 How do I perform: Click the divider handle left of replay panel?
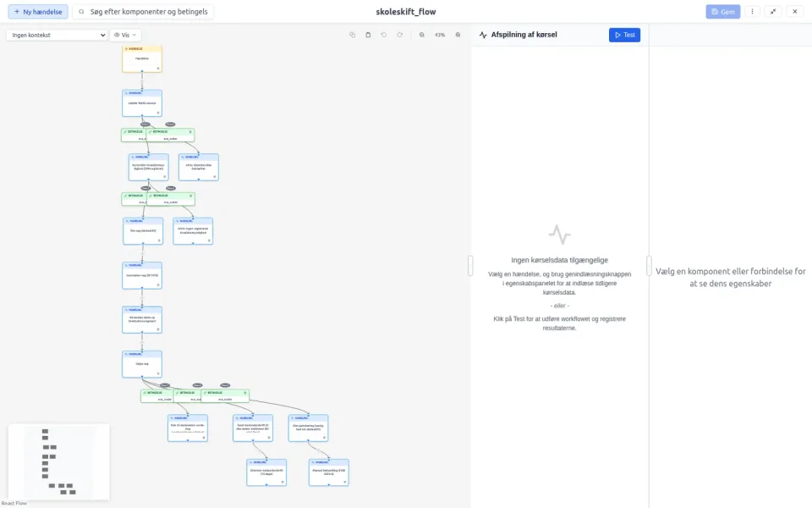(x=470, y=265)
